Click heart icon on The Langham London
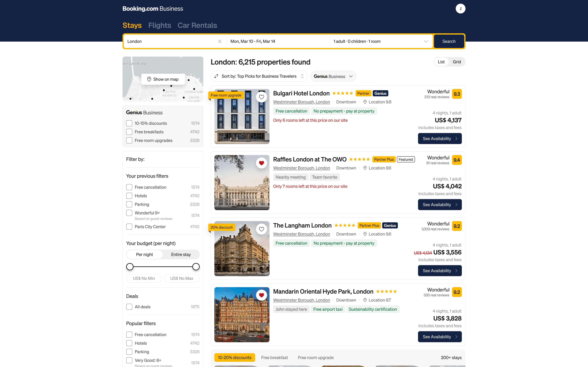The image size is (588, 367). [x=261, y=229]
